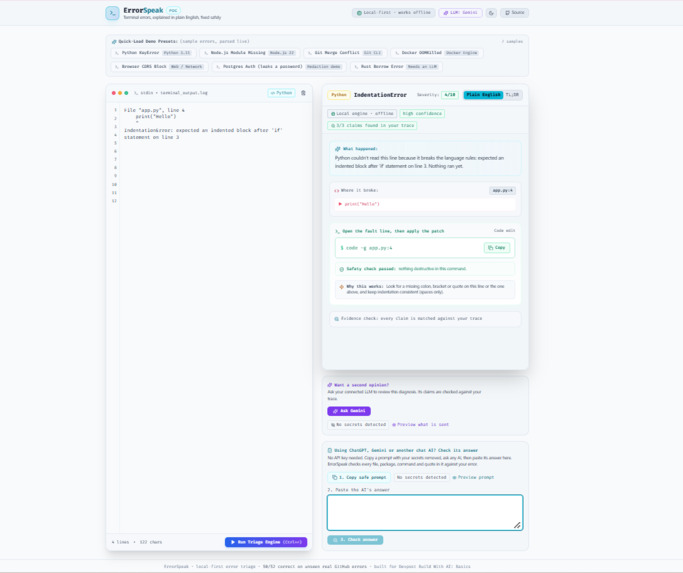Click the Local engine offline chip
The height and width of the screenshot is (573, 683).
click(x=362, y=114)
